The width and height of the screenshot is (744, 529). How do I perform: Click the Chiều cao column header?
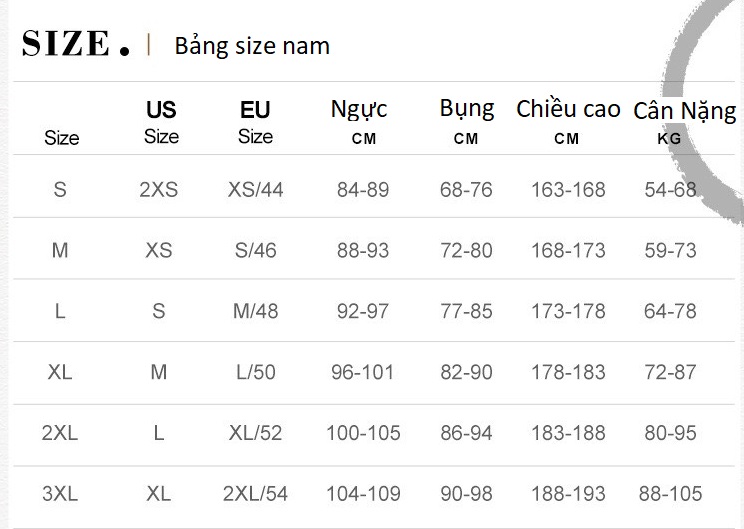point(568,121)
